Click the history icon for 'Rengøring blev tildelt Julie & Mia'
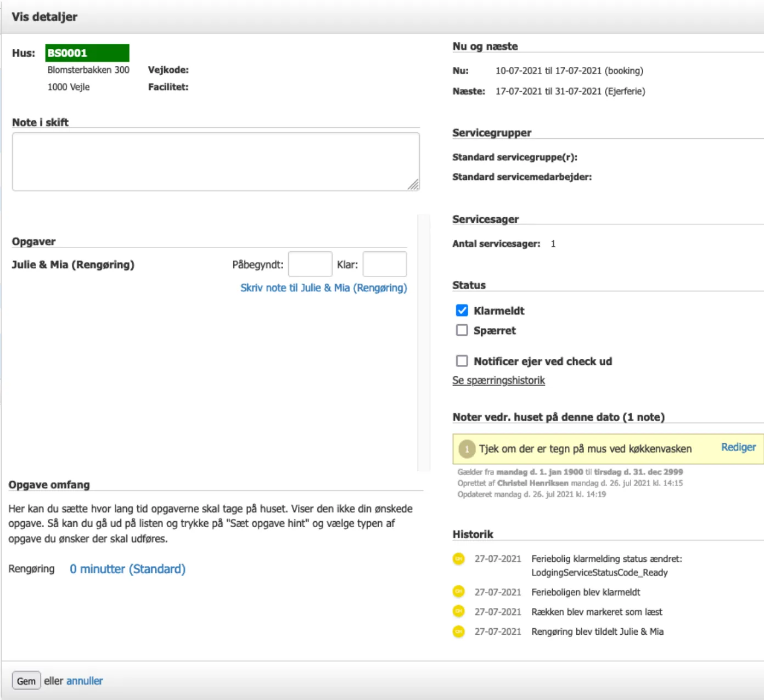764x700 pixels. click(x=458, y=631)
